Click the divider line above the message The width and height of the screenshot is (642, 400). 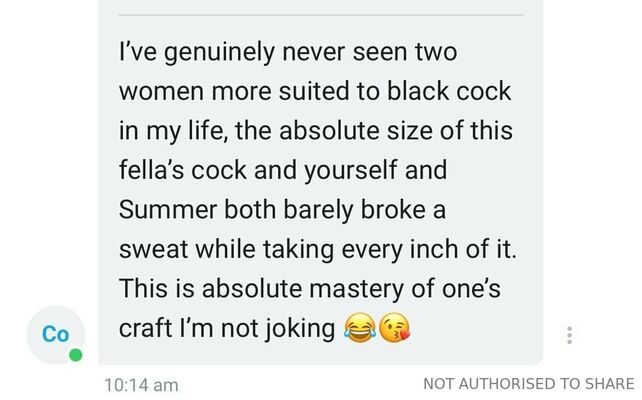[x=321, y=15]
